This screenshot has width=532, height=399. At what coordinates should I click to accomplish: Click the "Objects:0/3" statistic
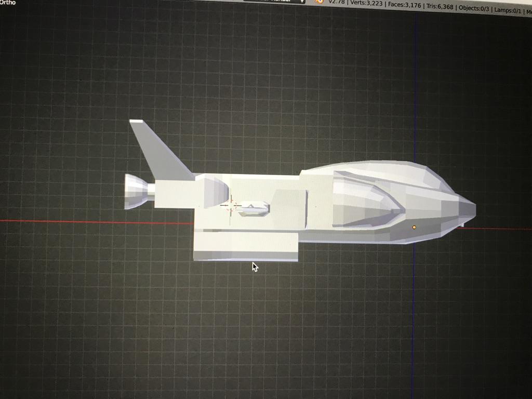click(474, 8)
